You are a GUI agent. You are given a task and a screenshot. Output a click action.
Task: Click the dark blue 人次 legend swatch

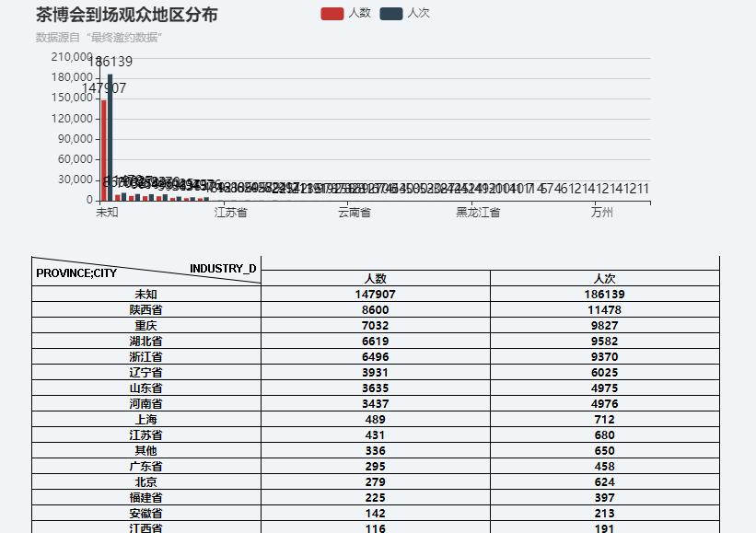coord(391,14)
